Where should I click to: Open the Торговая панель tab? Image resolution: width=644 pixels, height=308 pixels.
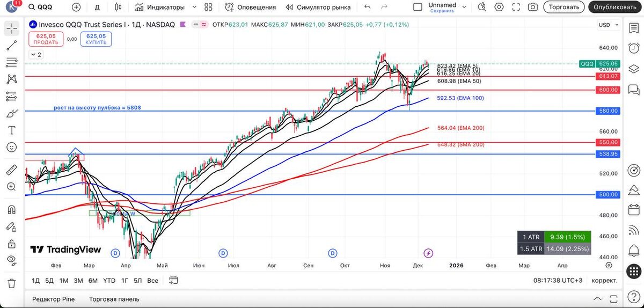(x=114, y=299)
